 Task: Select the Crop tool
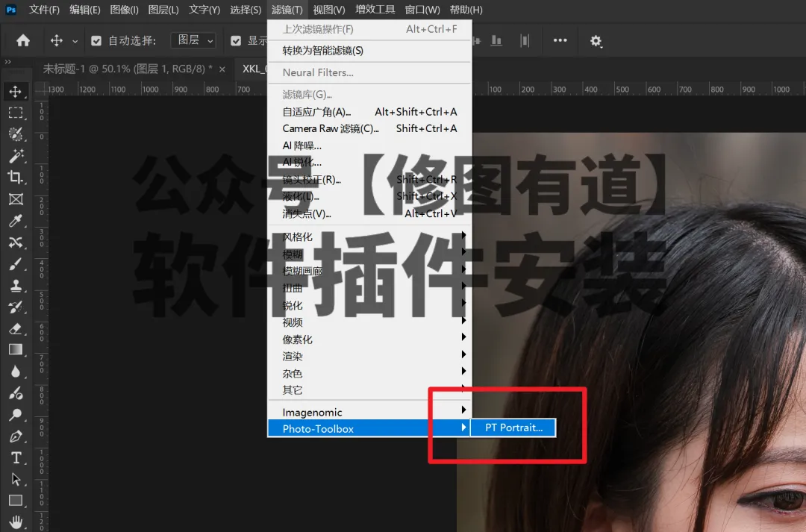click(16, 178)
